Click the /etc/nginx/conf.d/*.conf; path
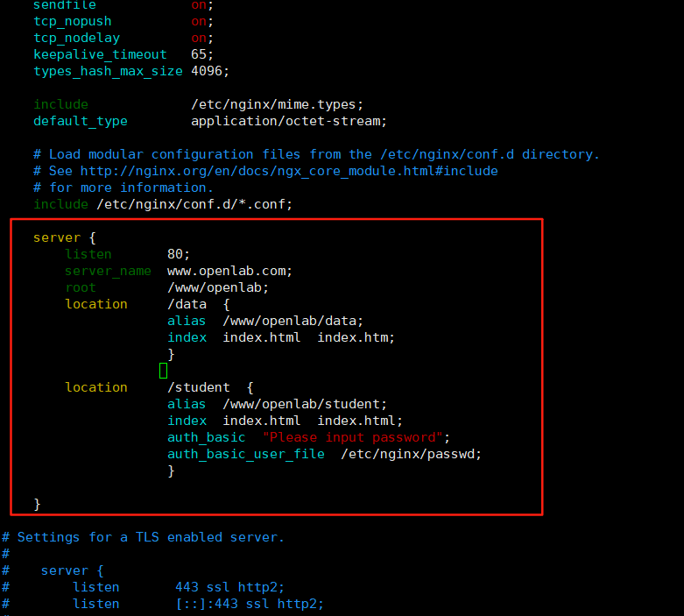684x616 pixels. click(194, 204)
